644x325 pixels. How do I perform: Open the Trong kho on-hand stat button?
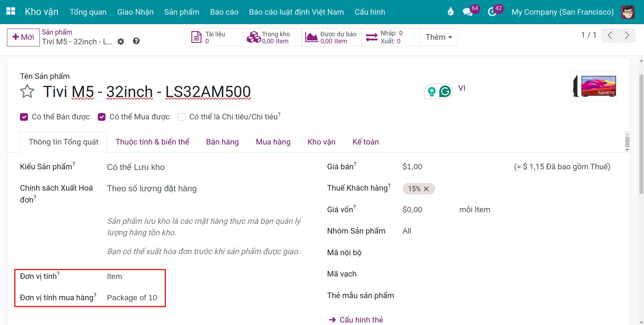pos(272,37)
